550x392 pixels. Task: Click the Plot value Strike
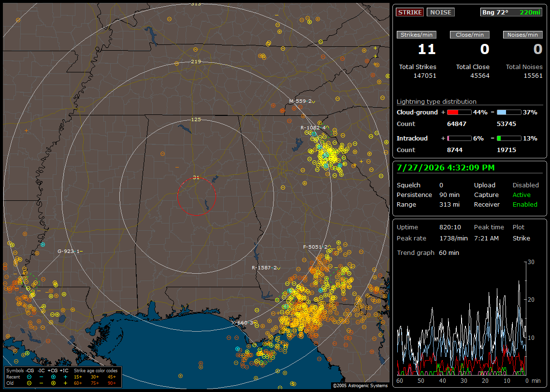[x=521, y=238]
